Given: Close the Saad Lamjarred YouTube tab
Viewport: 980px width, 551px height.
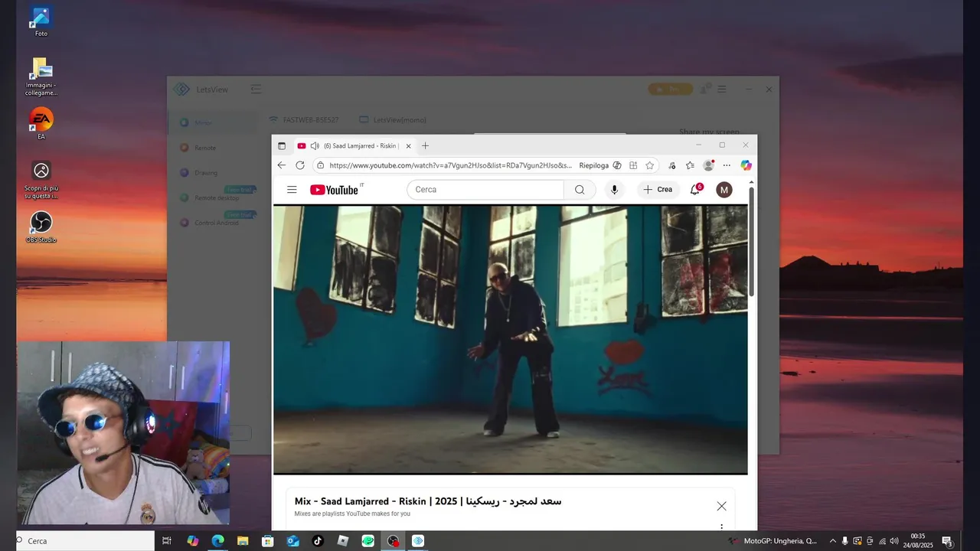Looking at the screenshot, I should pos(408,145).
